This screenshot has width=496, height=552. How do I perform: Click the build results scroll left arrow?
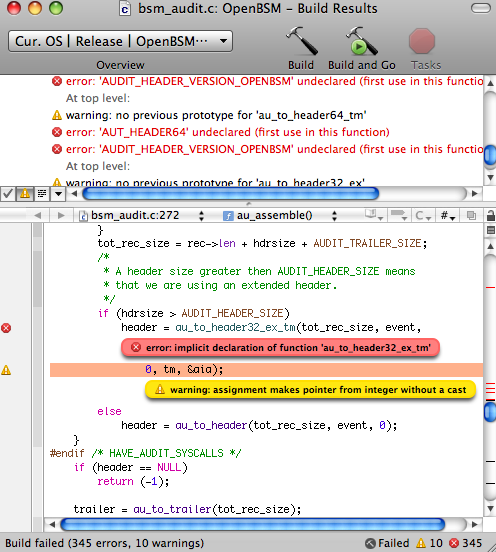pos(74,194)
